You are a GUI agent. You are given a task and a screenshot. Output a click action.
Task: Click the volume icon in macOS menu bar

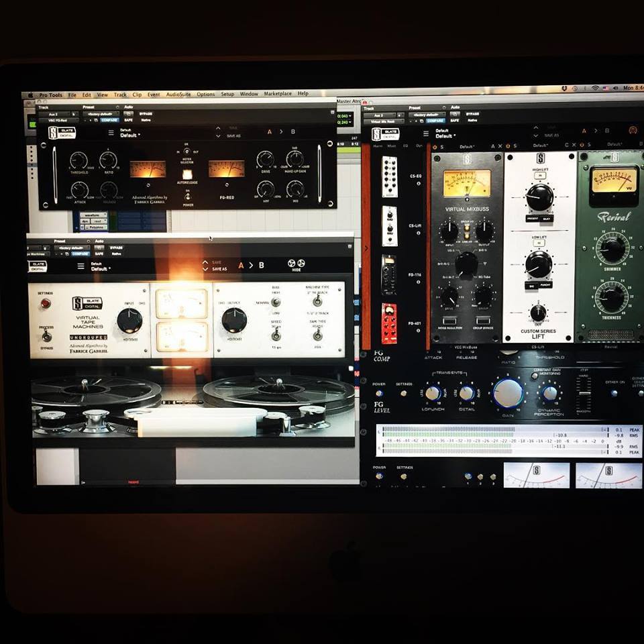pos(615,88)
